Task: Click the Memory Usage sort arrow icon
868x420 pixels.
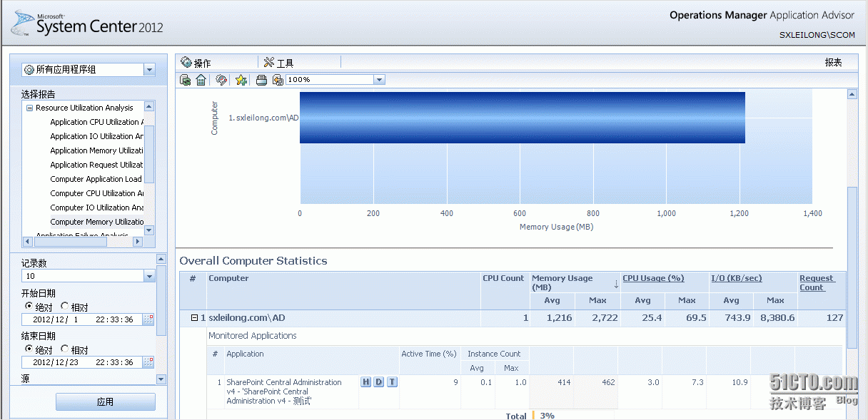Action: [616, 284]
